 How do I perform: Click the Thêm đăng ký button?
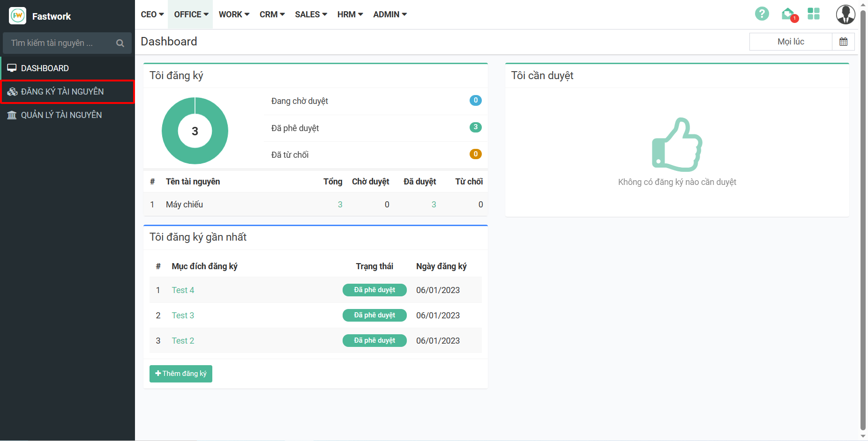(181, 374)
